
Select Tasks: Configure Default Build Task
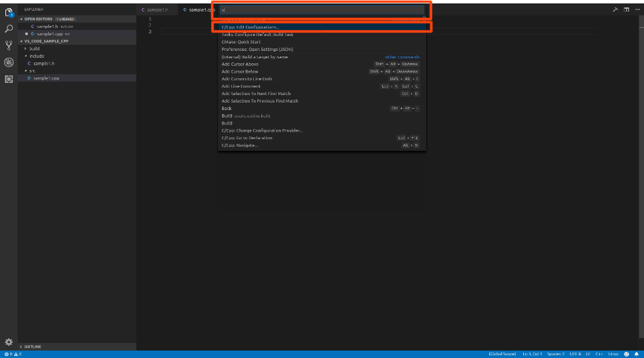(x=322, y=35)
